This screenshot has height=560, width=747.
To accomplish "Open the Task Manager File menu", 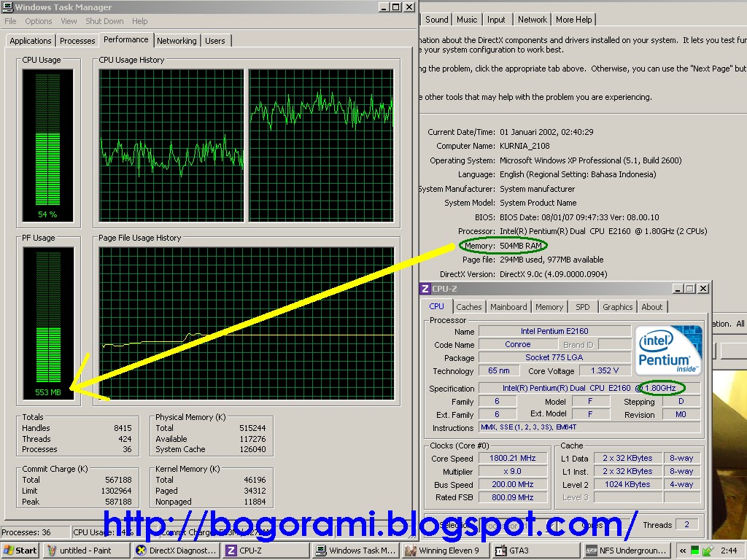I will (x=10, y=21).
